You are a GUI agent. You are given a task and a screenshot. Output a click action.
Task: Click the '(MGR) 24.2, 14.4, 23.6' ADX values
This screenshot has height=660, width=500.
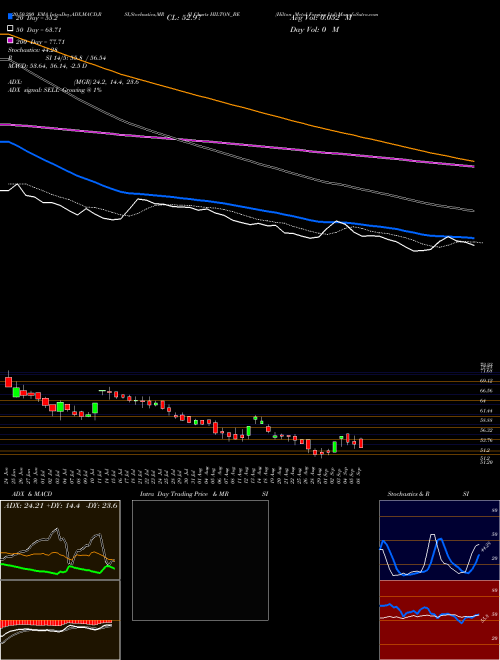(106, 82)
